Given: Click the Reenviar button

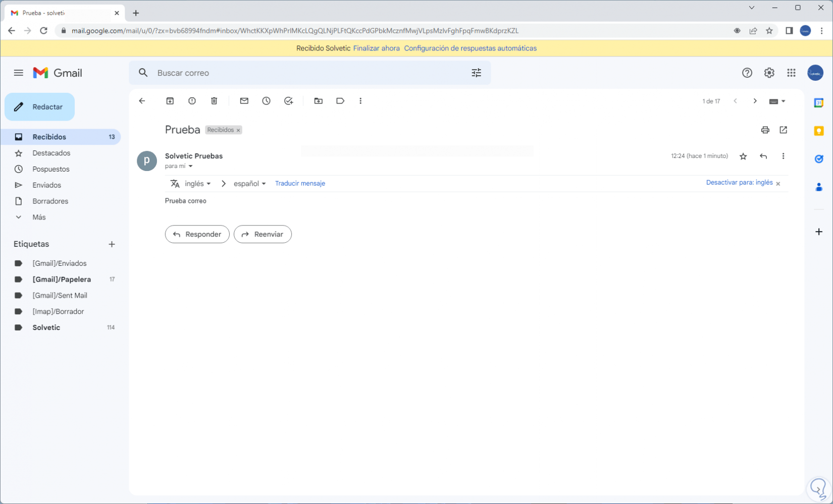Looking at the screenshot, I should 263,234.
